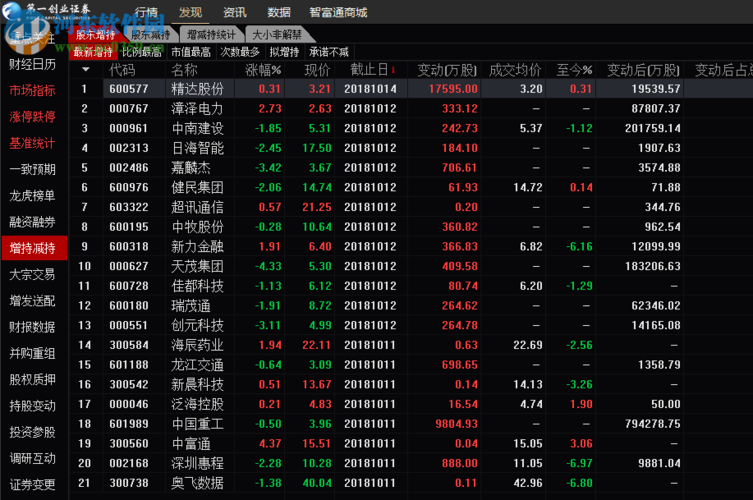
Task: Select 最新增持 sub-tab
Action: click(93, 52)
